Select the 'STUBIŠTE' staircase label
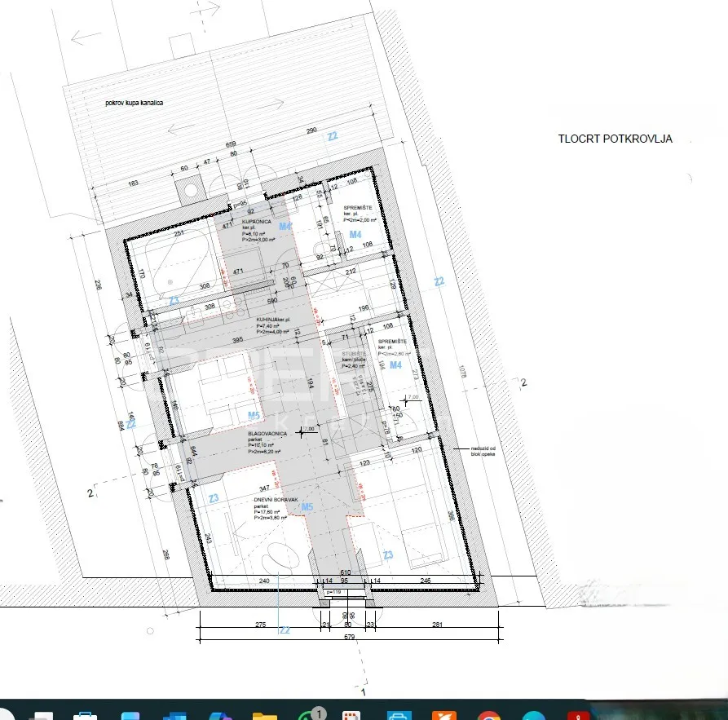The image size is (728, 720). coord(354,354)
